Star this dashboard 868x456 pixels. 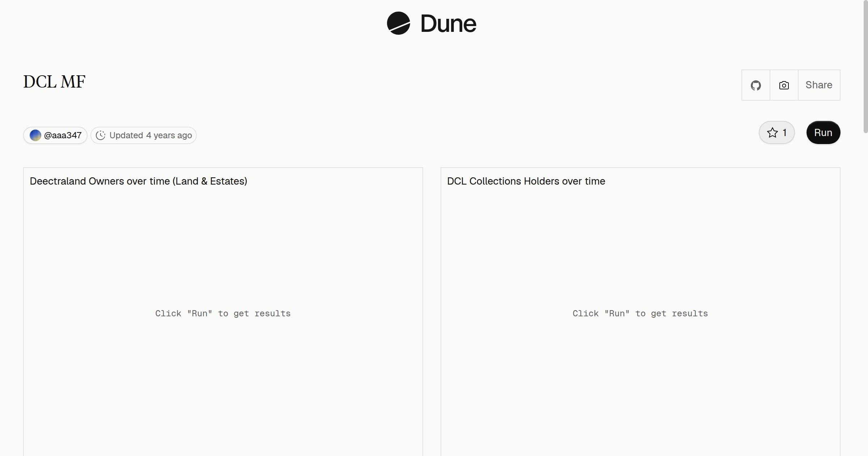point(776,132)
